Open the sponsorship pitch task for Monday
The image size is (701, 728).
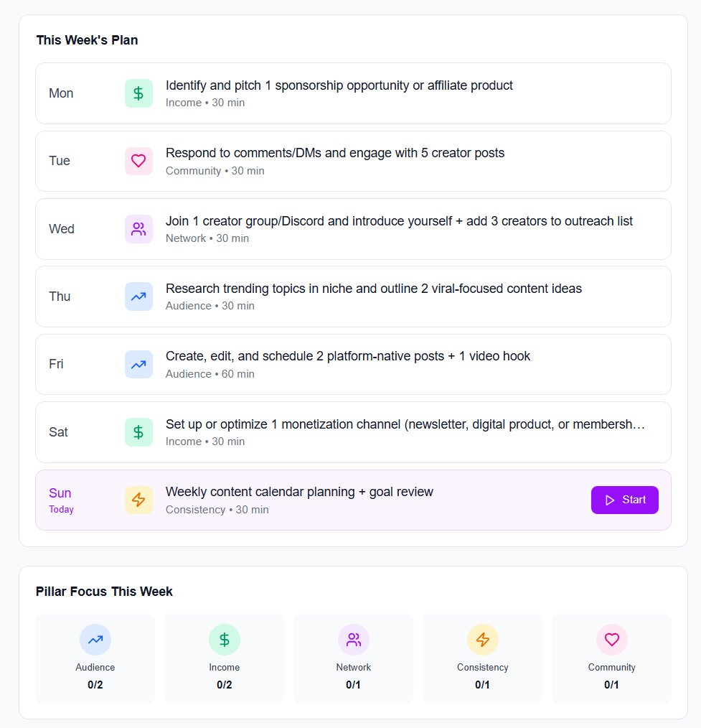coord(339,85)
